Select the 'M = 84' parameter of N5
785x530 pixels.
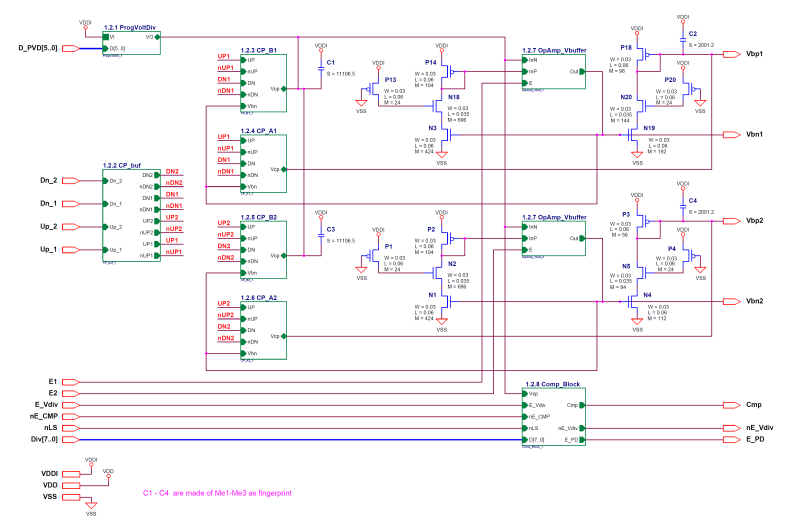click(618, 287)
